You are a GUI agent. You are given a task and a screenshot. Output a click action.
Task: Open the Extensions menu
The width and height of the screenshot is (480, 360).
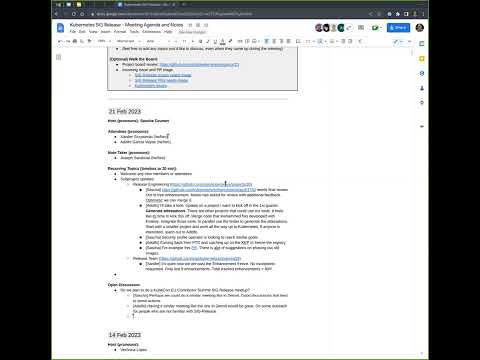pos(151,32)
